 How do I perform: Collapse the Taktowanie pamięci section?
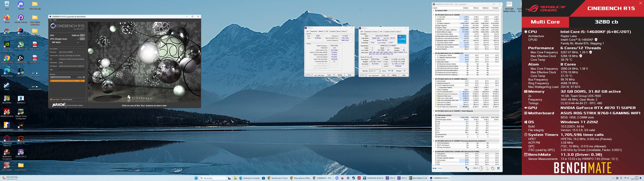[x=434, y=115]
